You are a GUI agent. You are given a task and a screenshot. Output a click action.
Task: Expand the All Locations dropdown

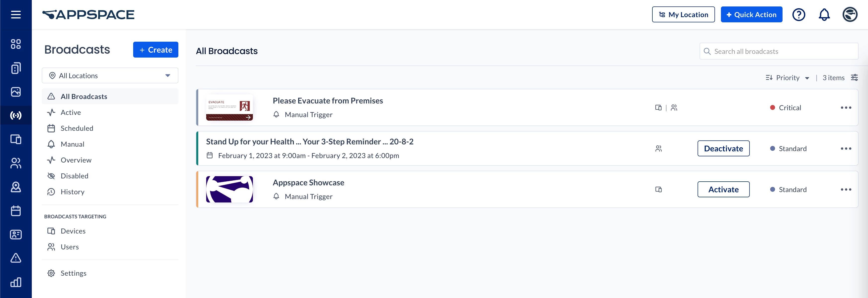[110, 75]
